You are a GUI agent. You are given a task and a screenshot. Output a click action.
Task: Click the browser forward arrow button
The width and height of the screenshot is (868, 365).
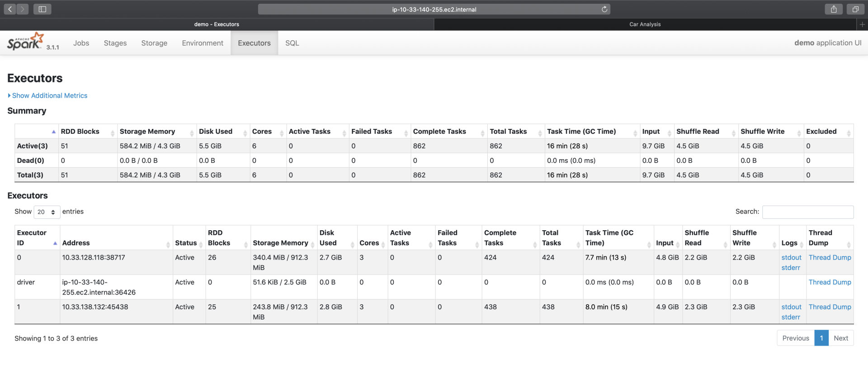23,9
